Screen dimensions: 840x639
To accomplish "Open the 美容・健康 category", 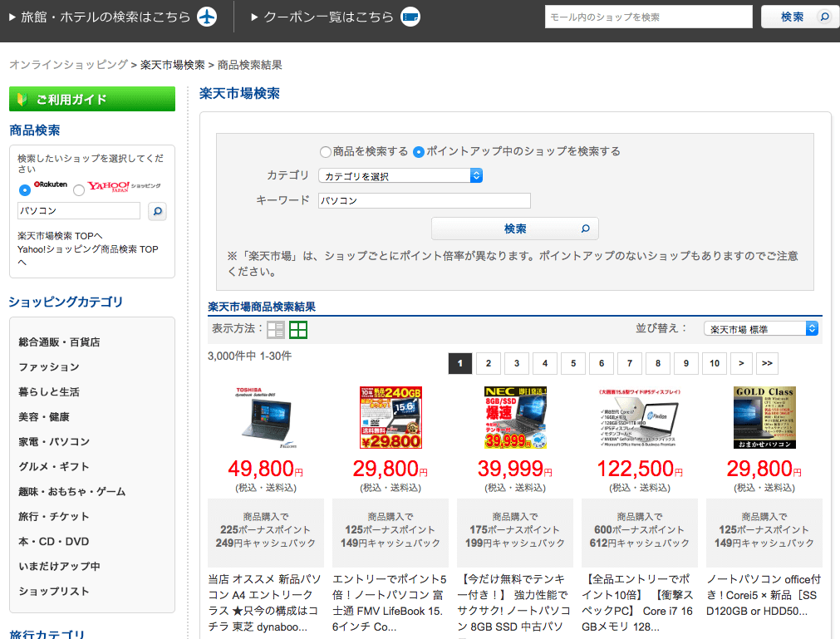I will pos(44,416).
